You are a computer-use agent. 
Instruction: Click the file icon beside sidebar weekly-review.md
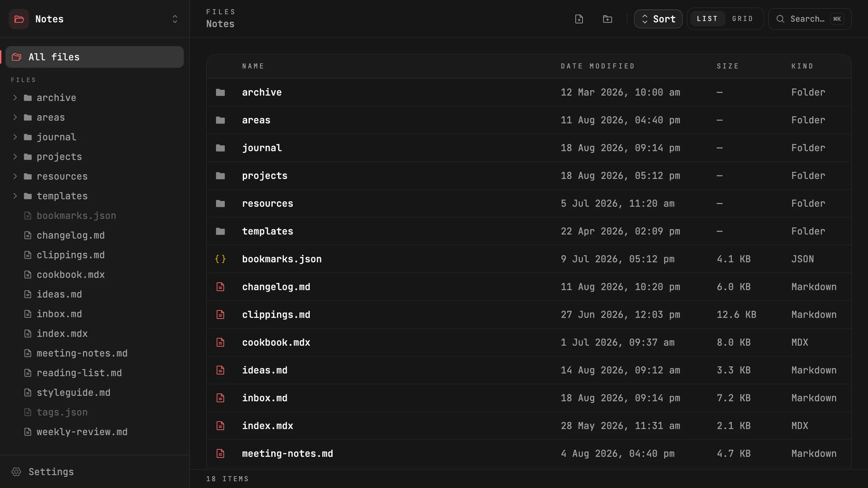[x=28, y=432]
